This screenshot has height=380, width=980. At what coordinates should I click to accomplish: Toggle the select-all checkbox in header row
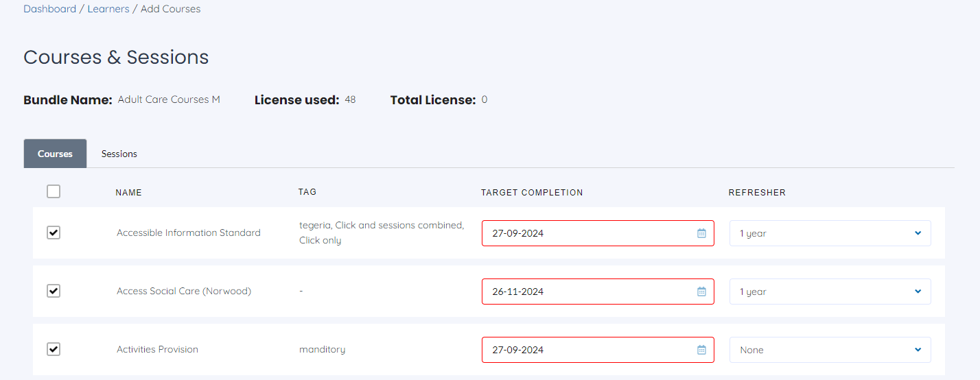(54, 191)
